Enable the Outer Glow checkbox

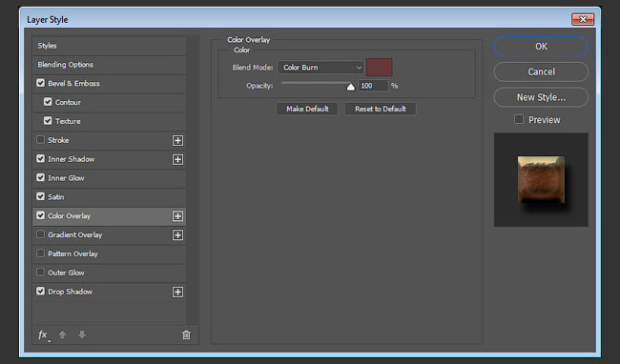(x=40, y=273)
